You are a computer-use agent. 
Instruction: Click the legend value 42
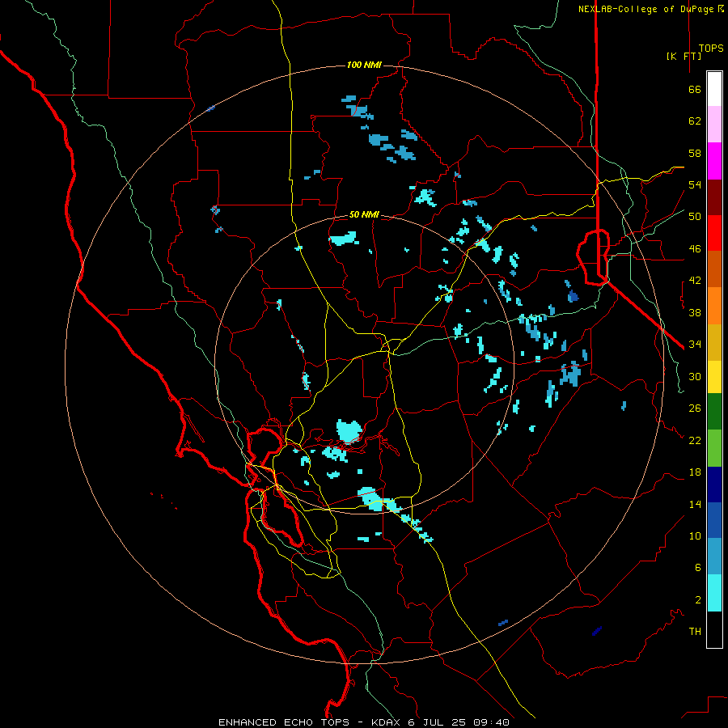point(695,281)
